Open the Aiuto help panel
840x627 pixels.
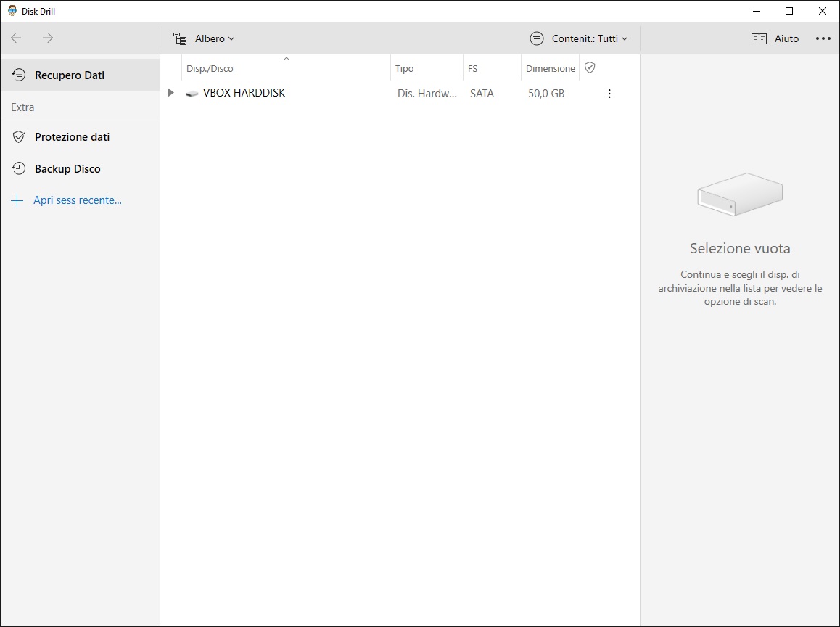(x=775, y=38)
